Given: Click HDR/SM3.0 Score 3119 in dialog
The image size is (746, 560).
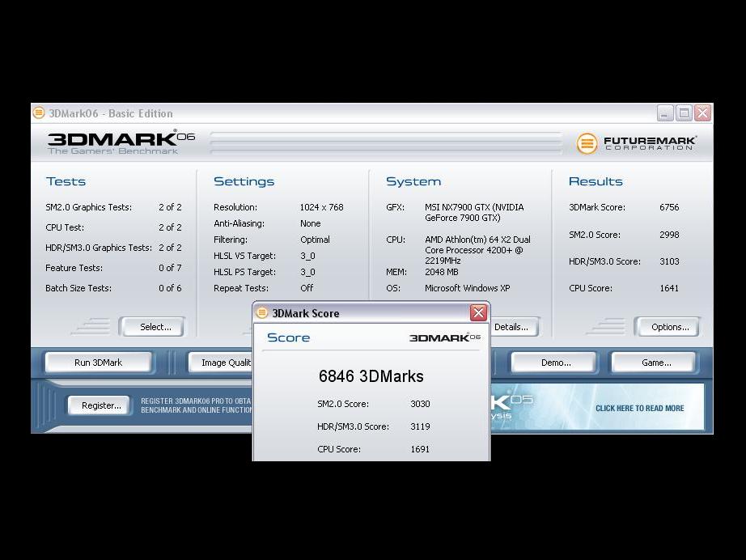Looking at the screenshot, I should 420,426.
